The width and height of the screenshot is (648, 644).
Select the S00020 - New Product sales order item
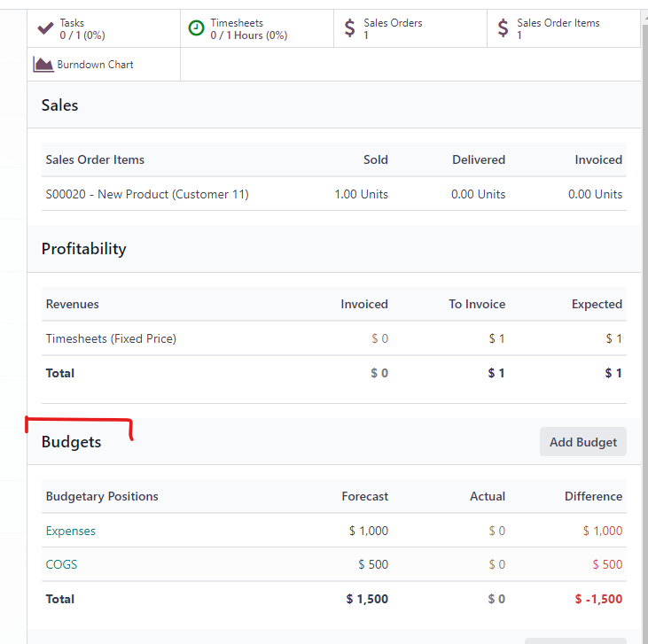pyautogui.click(x=334, y=194)
